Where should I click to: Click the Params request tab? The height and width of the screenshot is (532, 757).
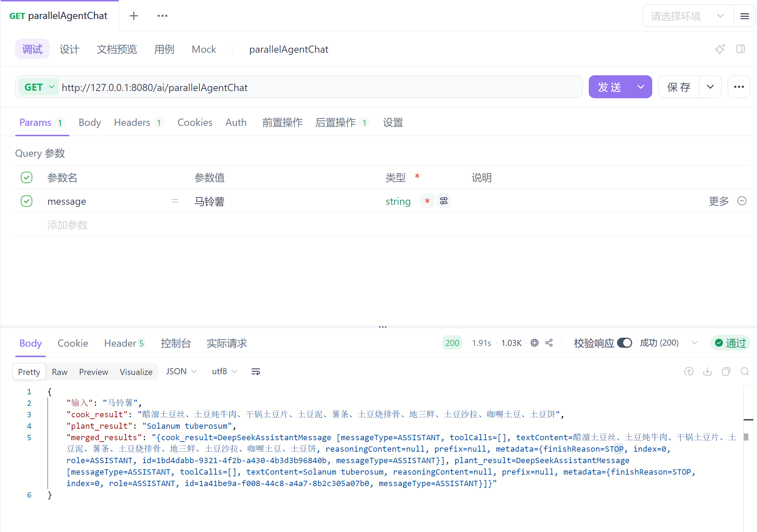click(x=42, y=123)
